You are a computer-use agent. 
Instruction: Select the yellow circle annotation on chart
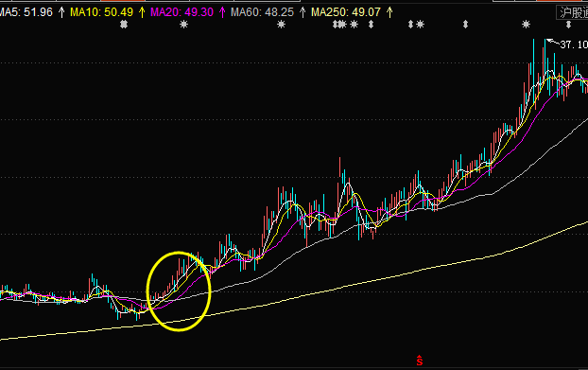click(x=179, y=291)
